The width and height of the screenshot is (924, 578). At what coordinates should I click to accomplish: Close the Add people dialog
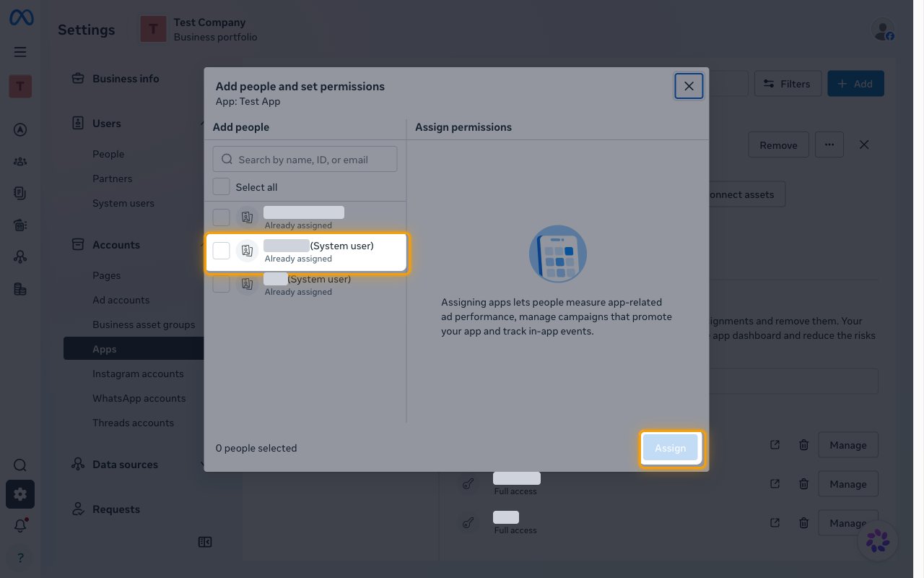coord(689,86)
